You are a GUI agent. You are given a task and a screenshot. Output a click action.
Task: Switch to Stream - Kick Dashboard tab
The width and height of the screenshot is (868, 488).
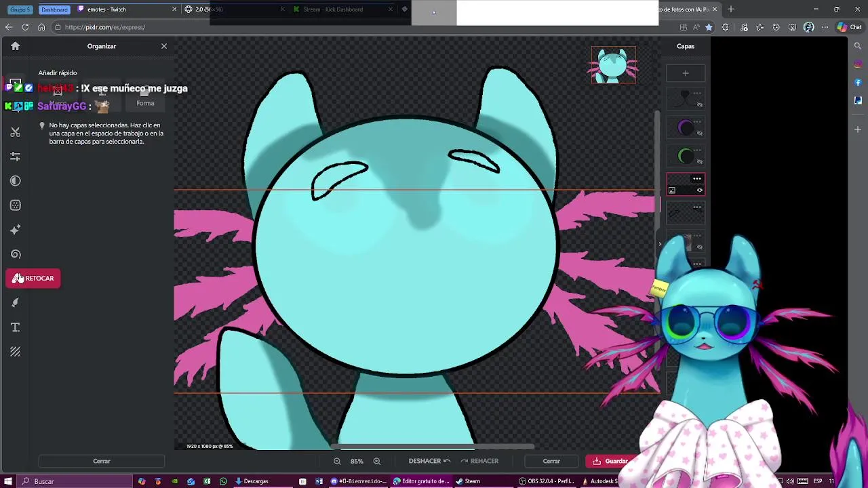[x=343, y=9]
